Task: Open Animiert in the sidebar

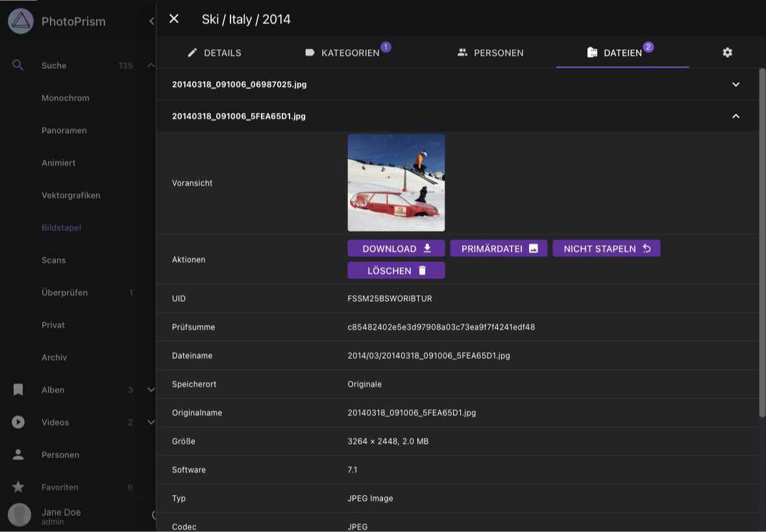Action: [58, 163]
